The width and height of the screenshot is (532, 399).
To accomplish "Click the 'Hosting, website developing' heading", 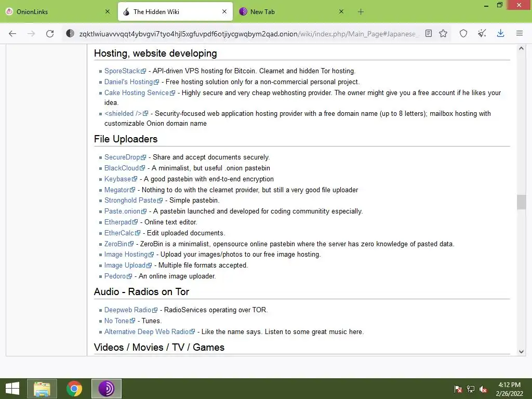I will pyautogui.click(x=155, y=54).
